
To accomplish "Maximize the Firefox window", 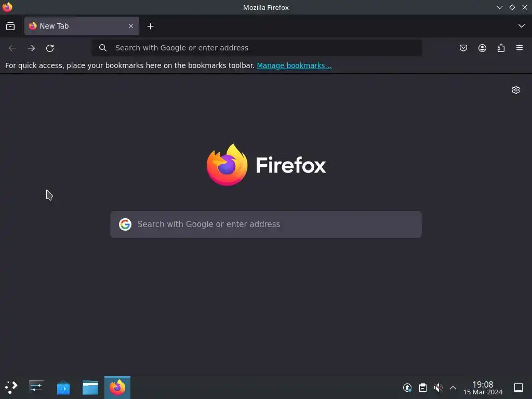I will click(512, 7).
